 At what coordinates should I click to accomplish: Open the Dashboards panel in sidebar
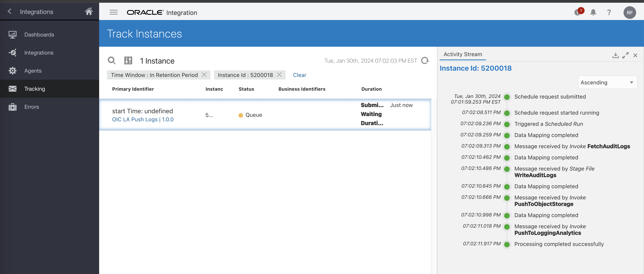(x=39, y=34)
